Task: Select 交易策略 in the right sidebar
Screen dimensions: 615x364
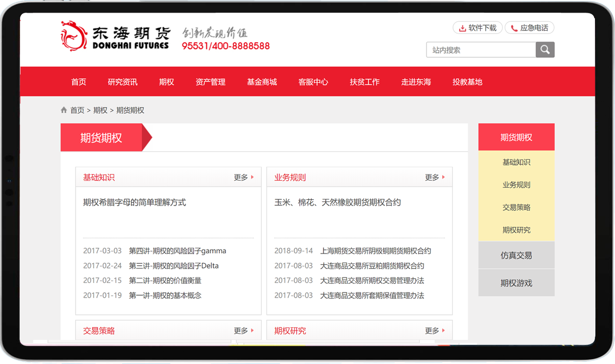Action: [x=516, y=207]
